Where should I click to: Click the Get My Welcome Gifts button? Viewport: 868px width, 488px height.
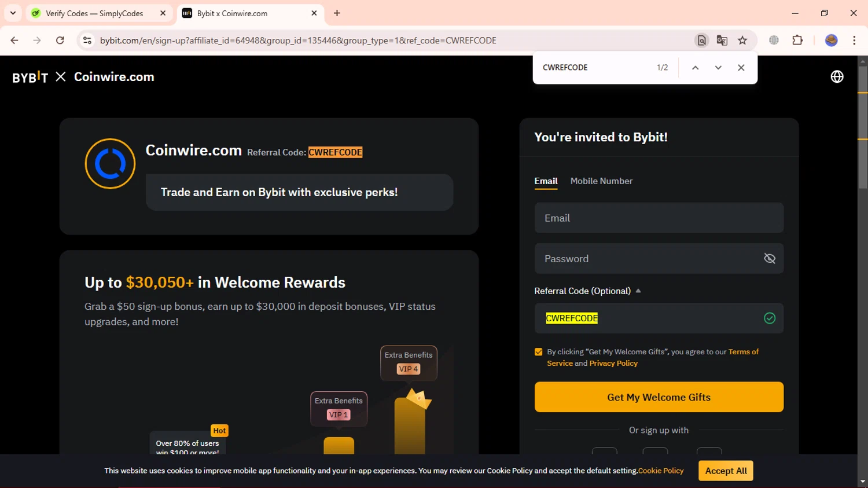[x=659, y=397]
